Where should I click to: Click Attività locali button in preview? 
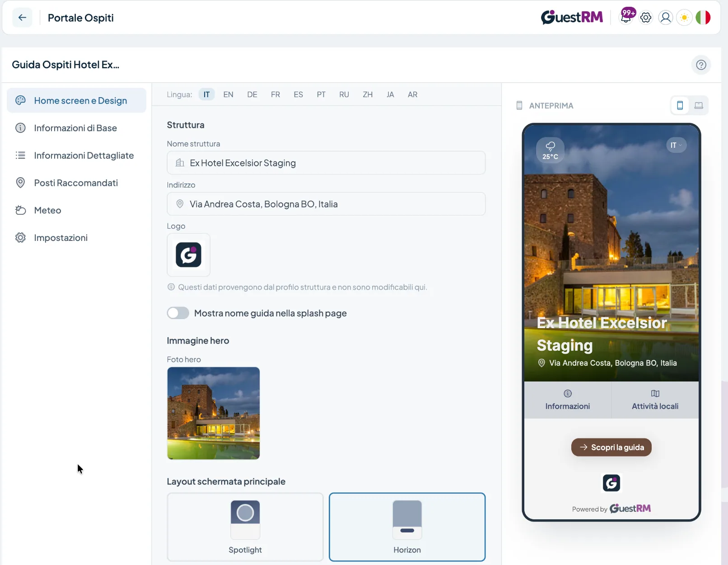(x=655, y=400)
